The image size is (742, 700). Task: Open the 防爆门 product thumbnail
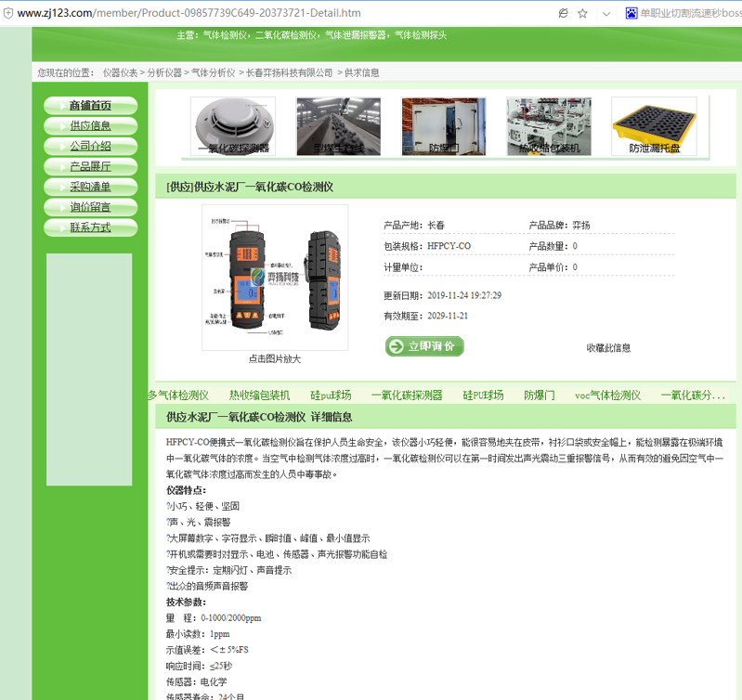[x=443, y=126]
